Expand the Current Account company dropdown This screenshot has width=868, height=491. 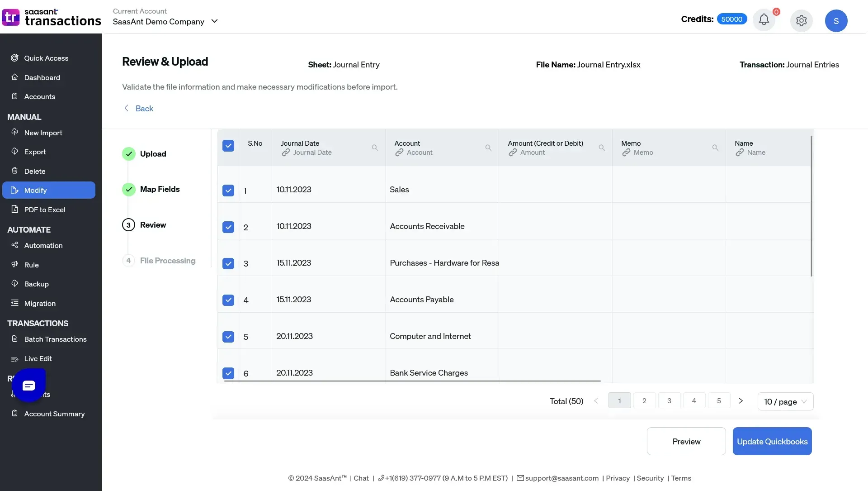165,21
